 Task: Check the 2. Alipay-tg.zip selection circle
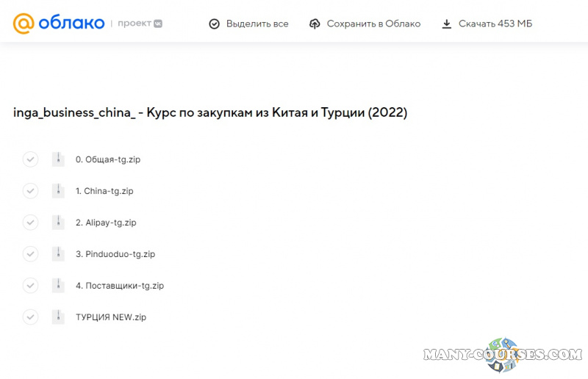click(x=30, y=223)
